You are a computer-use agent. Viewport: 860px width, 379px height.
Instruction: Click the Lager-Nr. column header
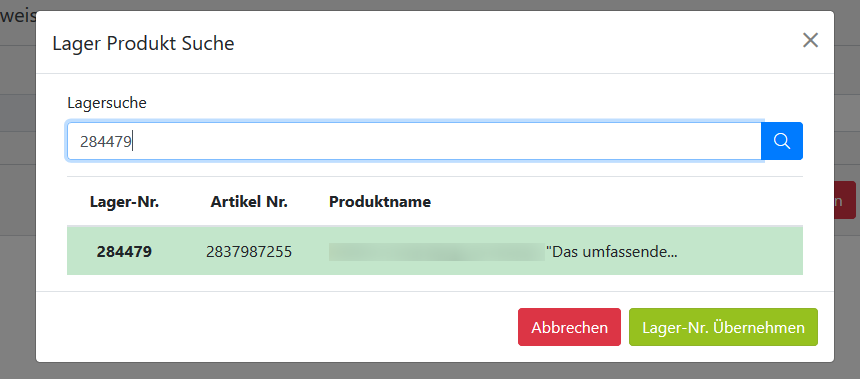pos(125,202)
